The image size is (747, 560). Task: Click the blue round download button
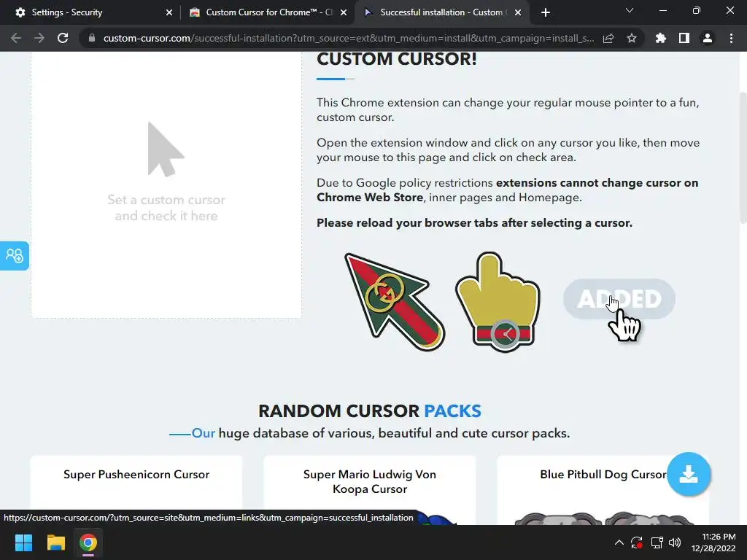[x=689, y=474]
